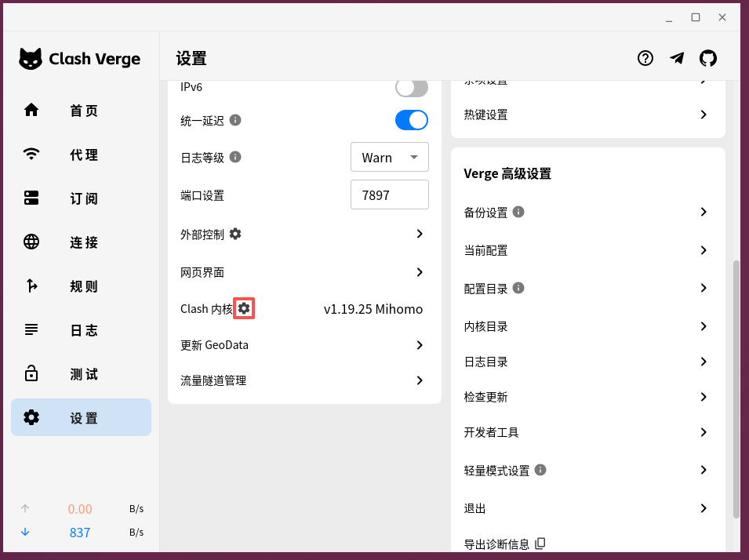
Task: Open the 规则 sidebar page
Action: [x=82, y=285]
